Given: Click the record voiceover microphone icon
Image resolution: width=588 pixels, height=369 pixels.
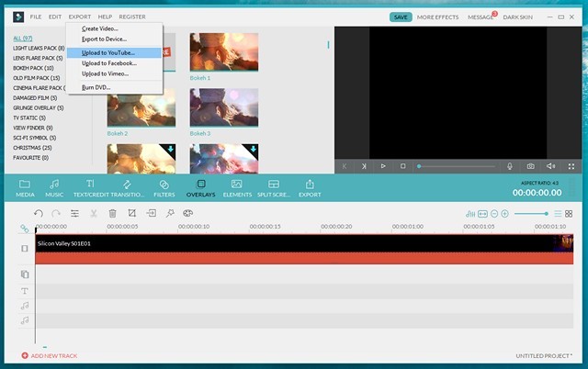Looking at the screenshot, I should pyautogui.click(x=510, y=166).
